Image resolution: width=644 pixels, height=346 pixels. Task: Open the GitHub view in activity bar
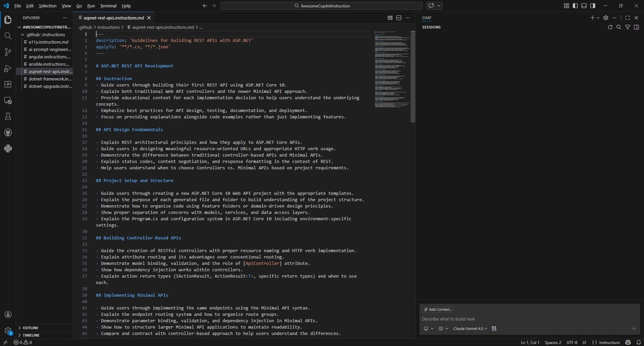(8, 132)
